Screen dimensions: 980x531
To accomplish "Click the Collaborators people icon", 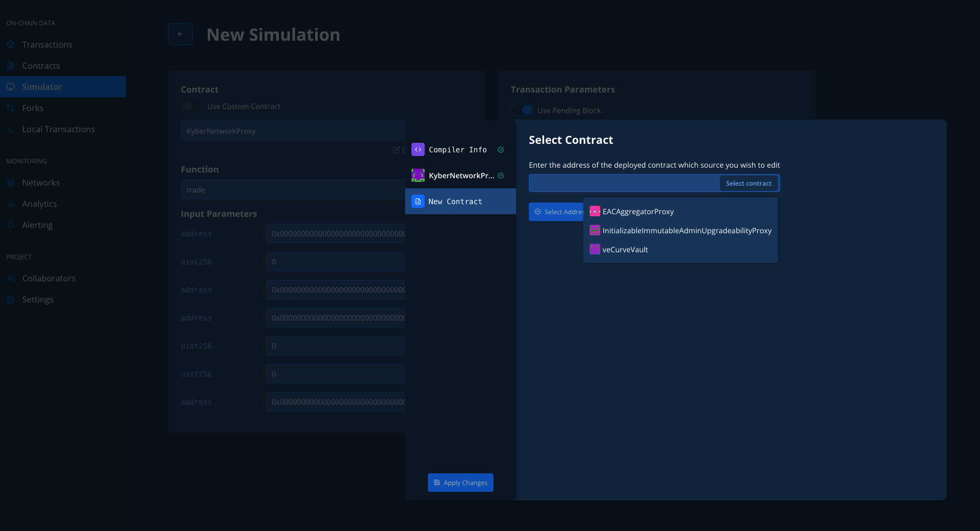I will (11, 278).
